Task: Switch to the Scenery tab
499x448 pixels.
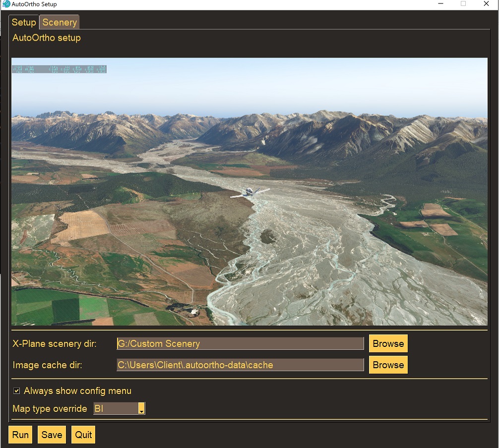Action: click(60, 22)
